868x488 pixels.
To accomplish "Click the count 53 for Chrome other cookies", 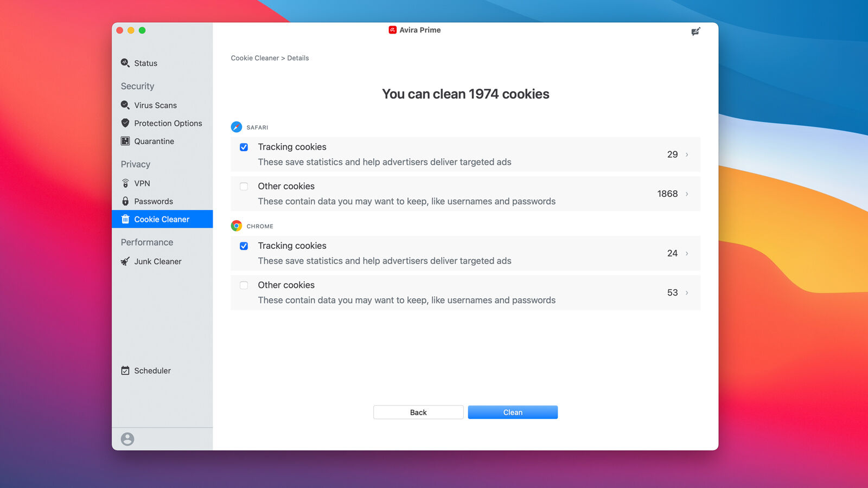I will (672, 293).
